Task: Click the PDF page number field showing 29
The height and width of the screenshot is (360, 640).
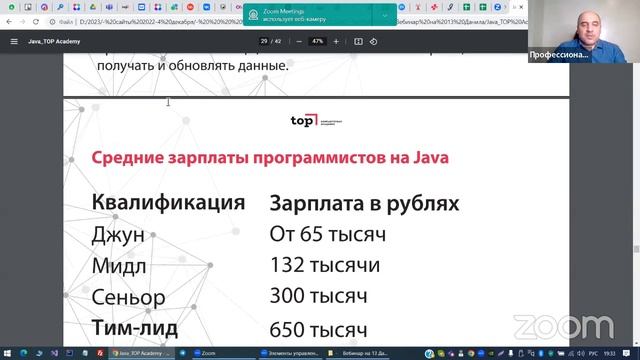Action: (x=264, y=41)
